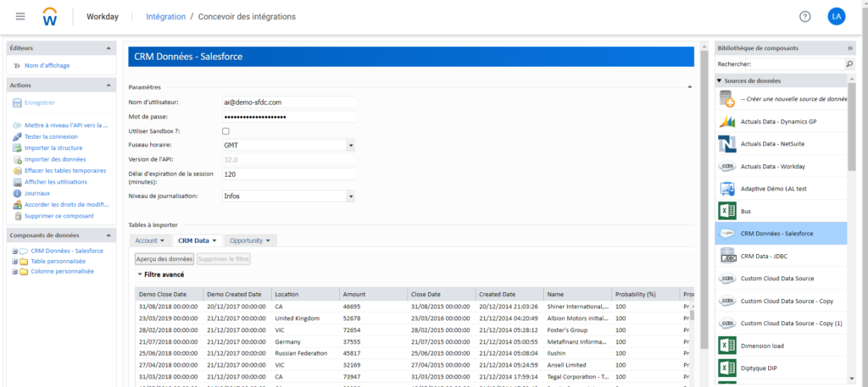The image size is (868, 387).
Task: Expand the Colonne personnalisée tree node
Action: click(14, 272)
